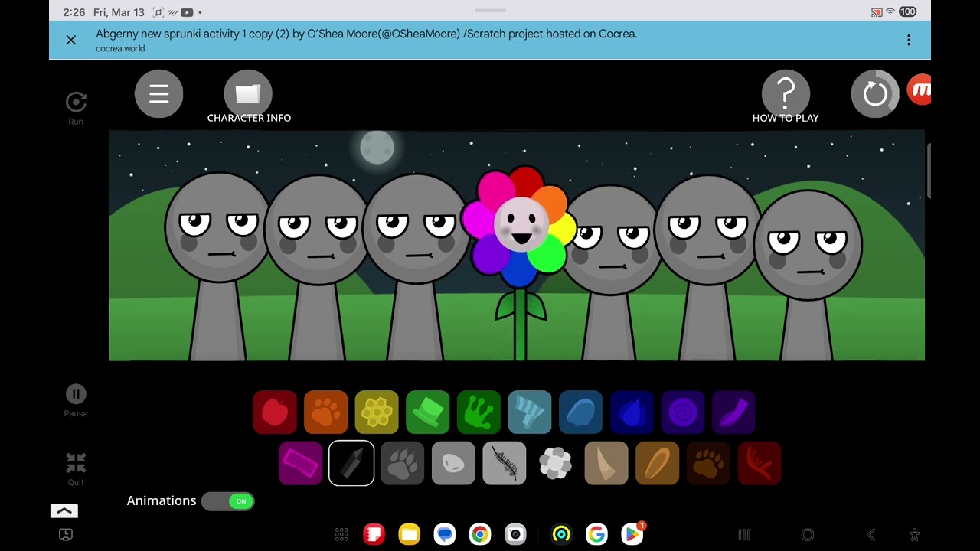Open the three-dot overflow menu

(909, 40)
